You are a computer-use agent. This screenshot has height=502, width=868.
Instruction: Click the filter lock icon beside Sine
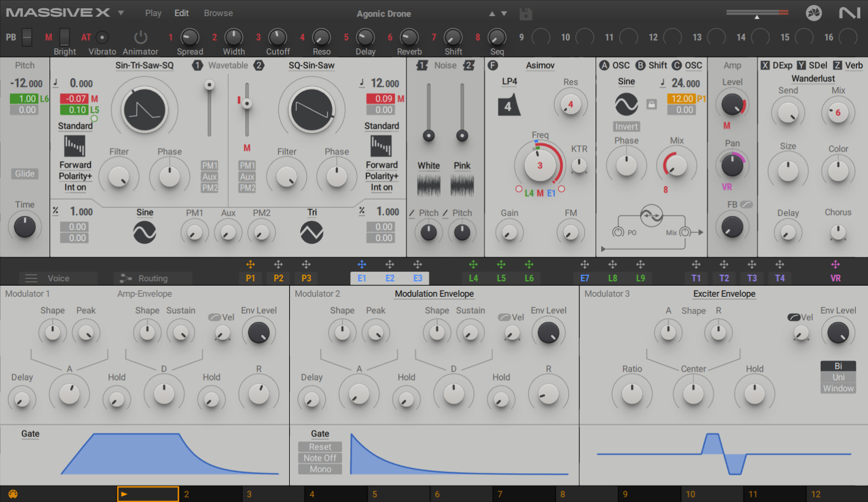coord(652,104)
